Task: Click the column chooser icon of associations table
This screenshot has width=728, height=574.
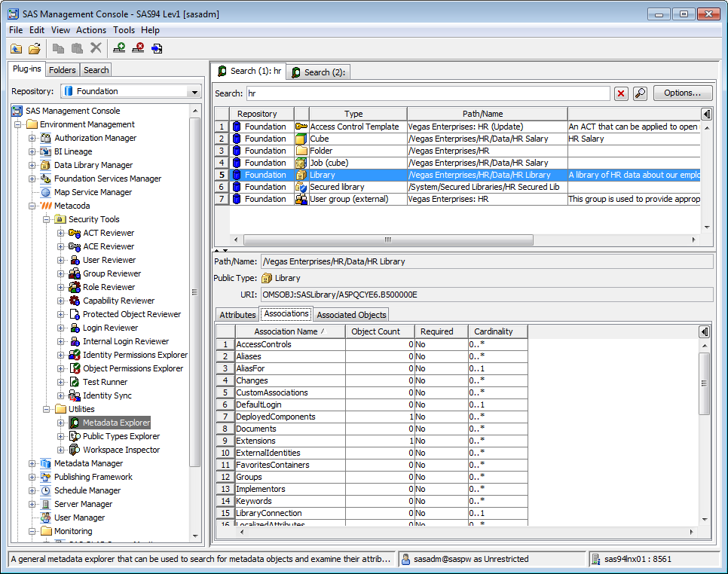Action: click(705, 331)
